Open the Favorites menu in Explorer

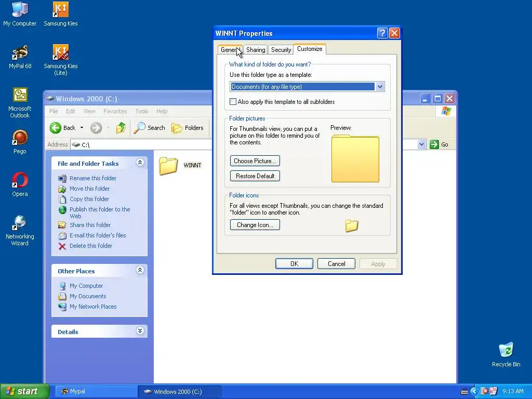tap(115, 111)
